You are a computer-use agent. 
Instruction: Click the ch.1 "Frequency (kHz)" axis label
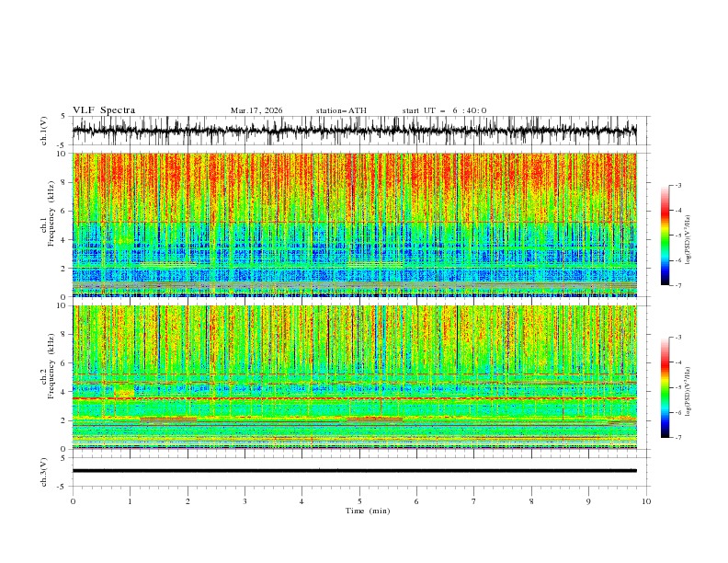pos(51,214)
